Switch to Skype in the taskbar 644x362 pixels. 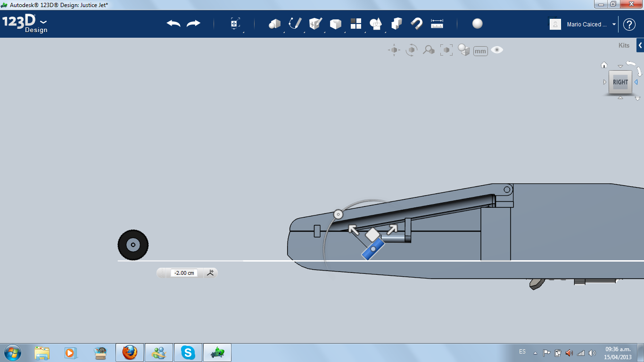tap(188, 353)
